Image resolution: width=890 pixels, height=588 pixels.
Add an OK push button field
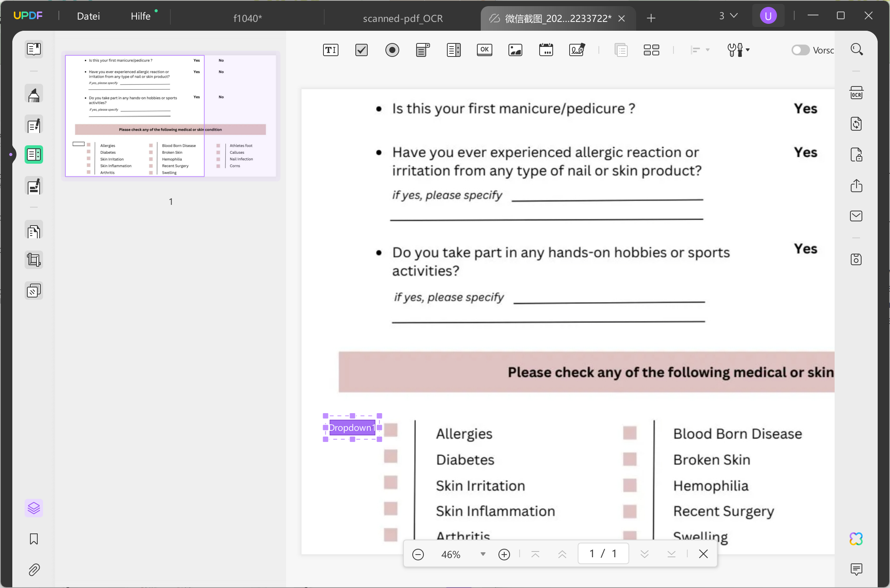[484, 50]
